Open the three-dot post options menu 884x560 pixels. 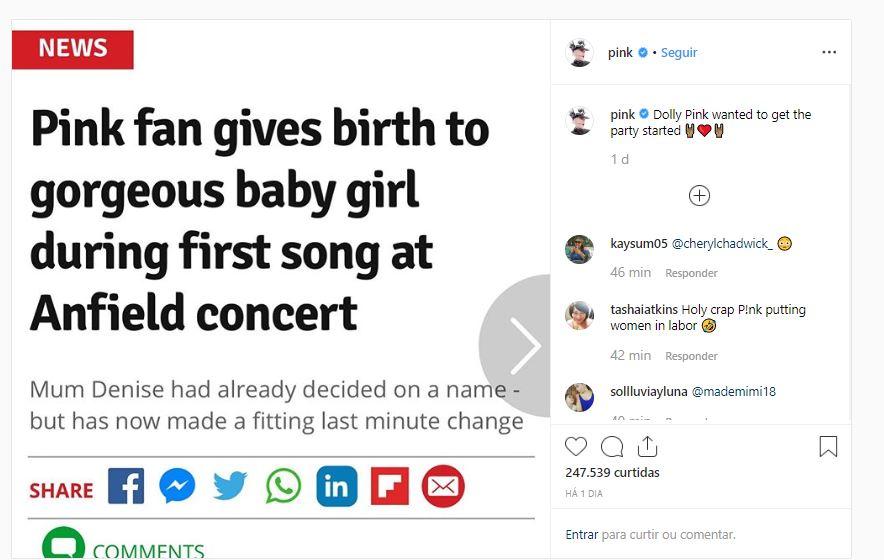(829, 53)
